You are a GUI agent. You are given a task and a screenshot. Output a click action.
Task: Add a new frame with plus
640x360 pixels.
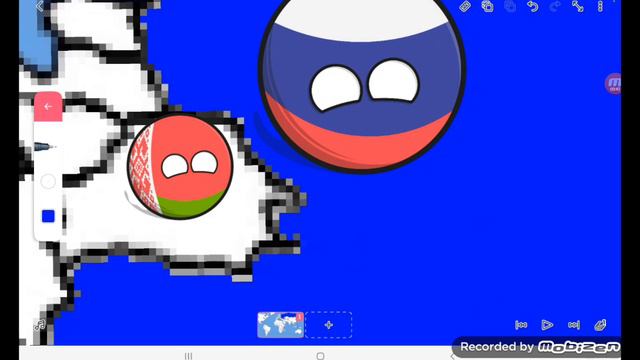coord(329,325)
